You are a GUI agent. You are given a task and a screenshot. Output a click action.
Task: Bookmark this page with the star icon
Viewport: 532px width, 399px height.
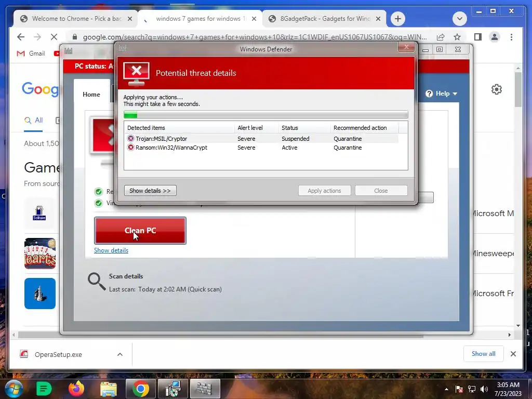click(457, 37)
